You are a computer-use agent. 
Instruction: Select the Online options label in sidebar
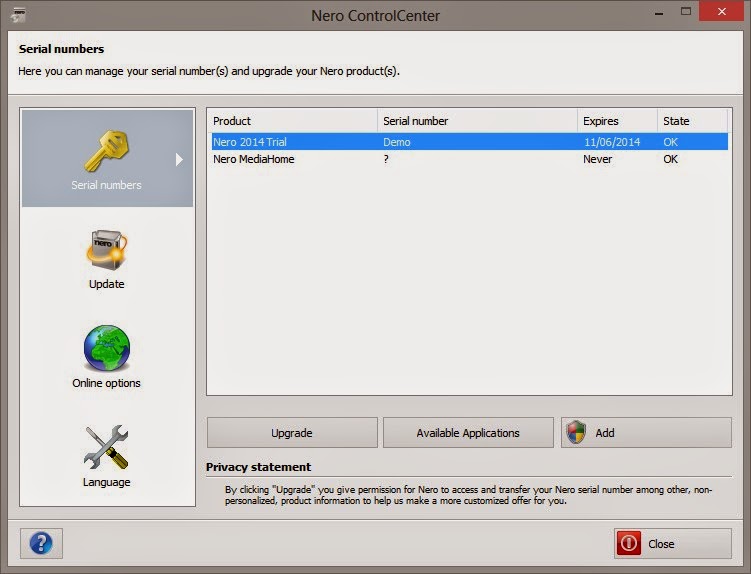pos(106,383)
